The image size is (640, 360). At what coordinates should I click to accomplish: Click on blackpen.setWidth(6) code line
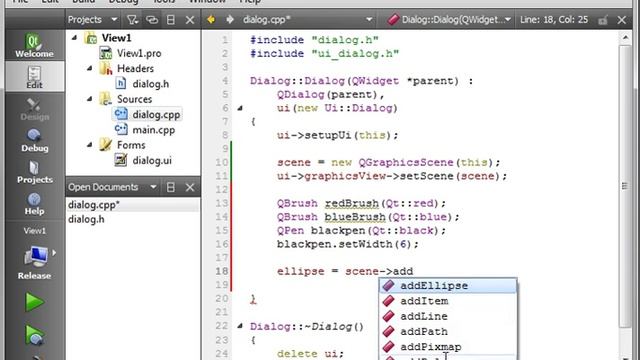pos(348,244)
